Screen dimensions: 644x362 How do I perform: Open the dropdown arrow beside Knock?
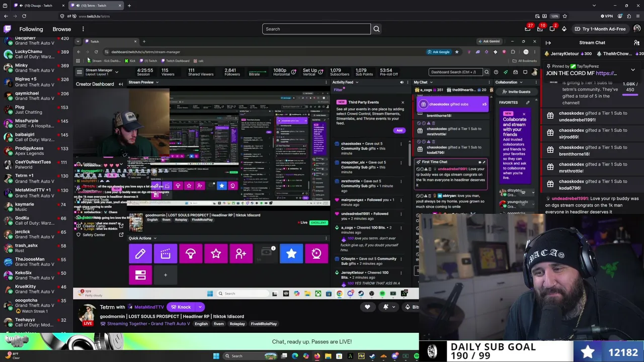pos(200,307)
